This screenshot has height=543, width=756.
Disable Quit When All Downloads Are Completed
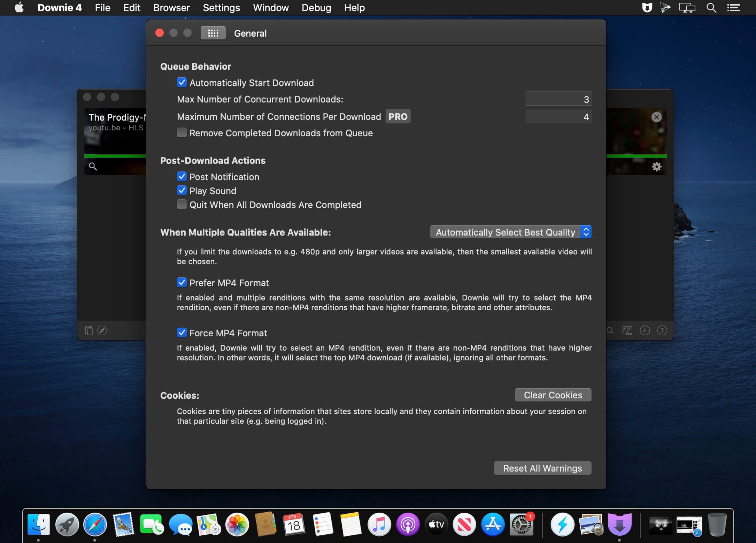(182, 204)
